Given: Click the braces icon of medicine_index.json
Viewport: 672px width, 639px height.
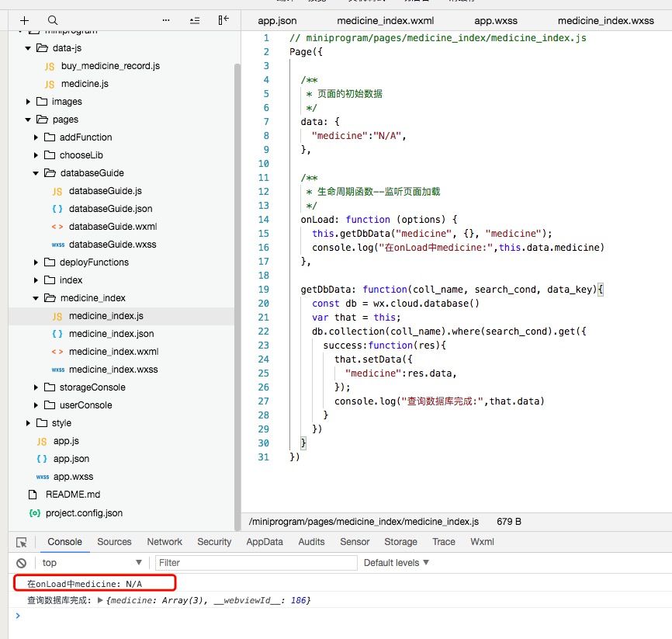Looking at the screenshot, I should point(57,334).
